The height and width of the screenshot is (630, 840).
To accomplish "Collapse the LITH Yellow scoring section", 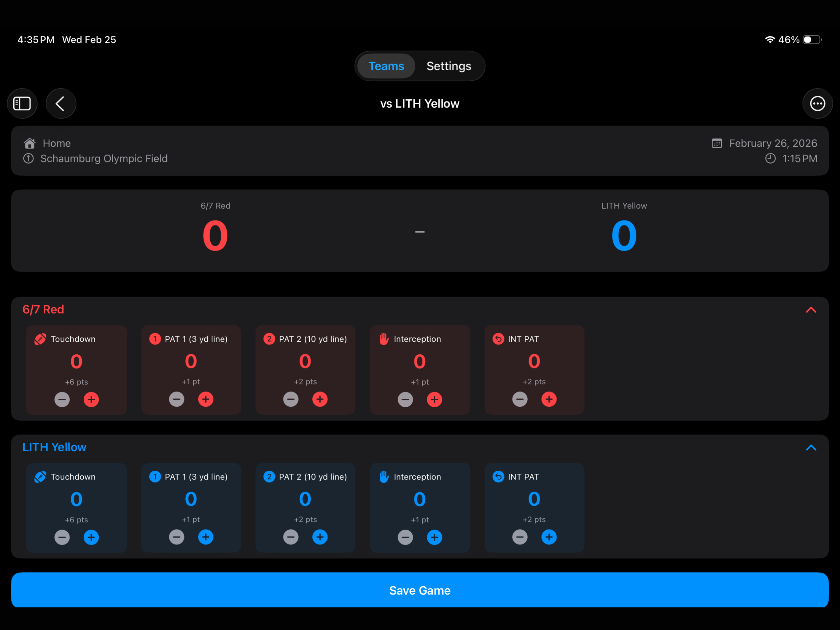I will [x=811, y=448].
